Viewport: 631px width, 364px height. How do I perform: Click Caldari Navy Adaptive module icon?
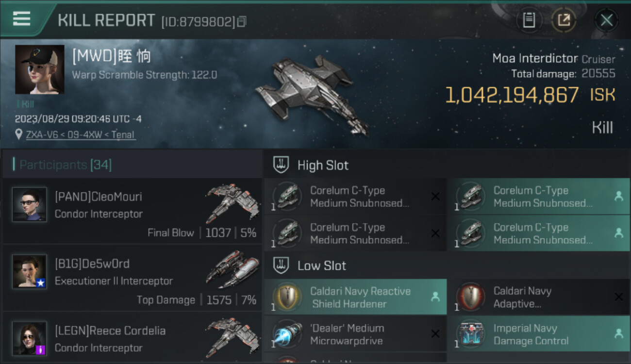pos(470,297)
